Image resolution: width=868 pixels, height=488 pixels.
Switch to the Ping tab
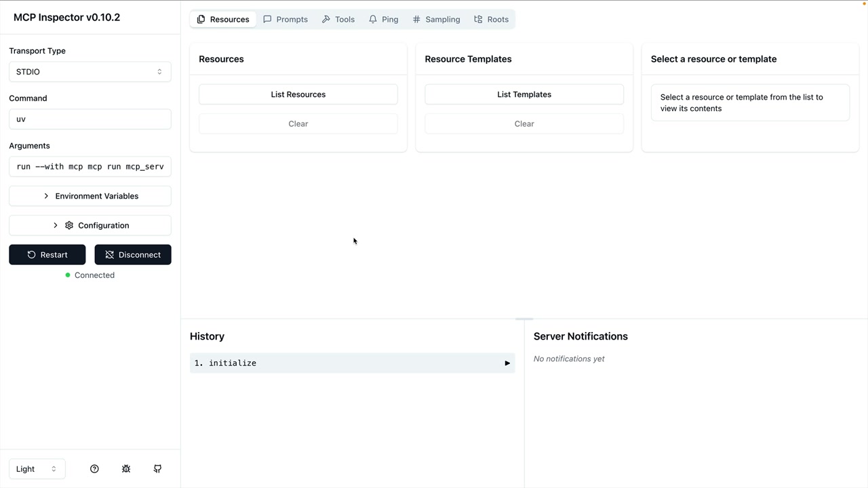tap(383, 20)
